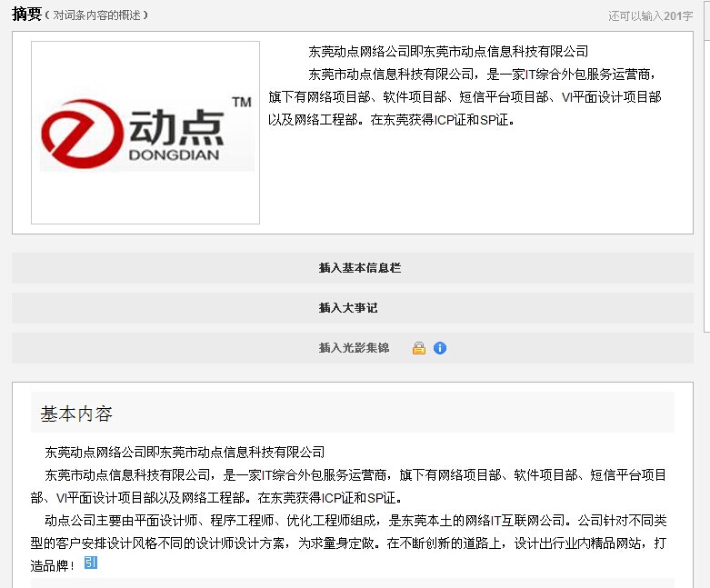The height and width of the screenshot is (588, 710).
Task: Click the blue 引 reference marker
Action: 91,563
